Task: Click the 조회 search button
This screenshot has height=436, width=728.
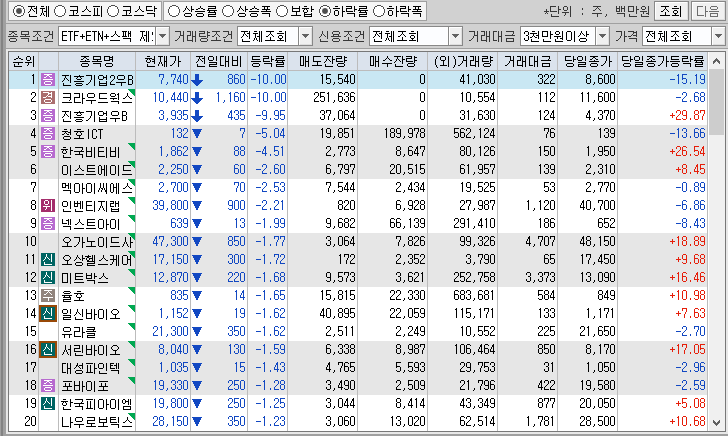Action: coord(671,11)
